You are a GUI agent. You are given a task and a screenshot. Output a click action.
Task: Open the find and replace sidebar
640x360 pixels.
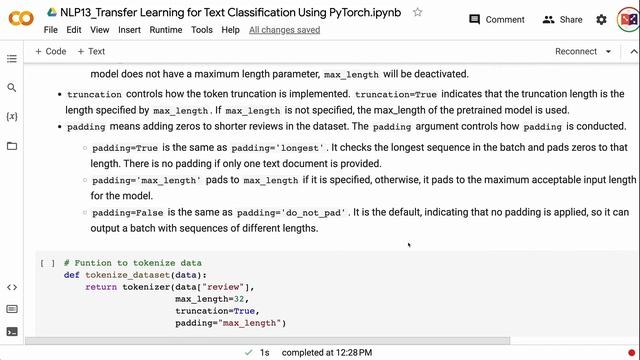point(12,87)
